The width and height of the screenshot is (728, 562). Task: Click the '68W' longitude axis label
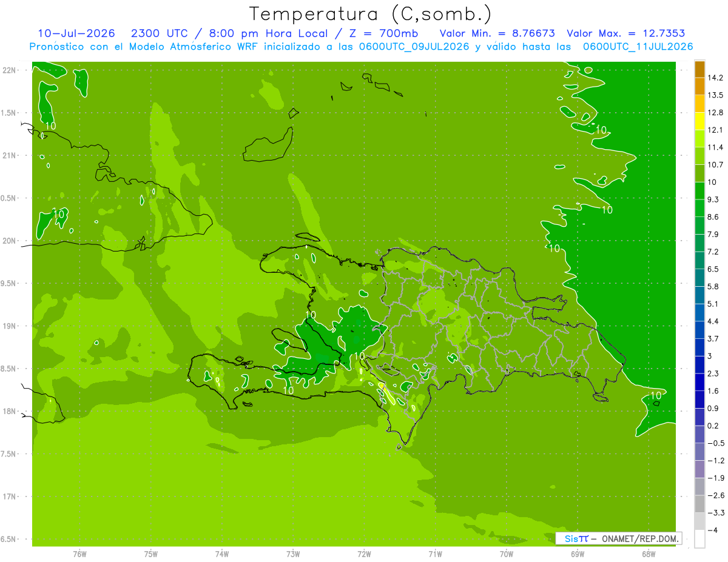[x=649, y=554]
